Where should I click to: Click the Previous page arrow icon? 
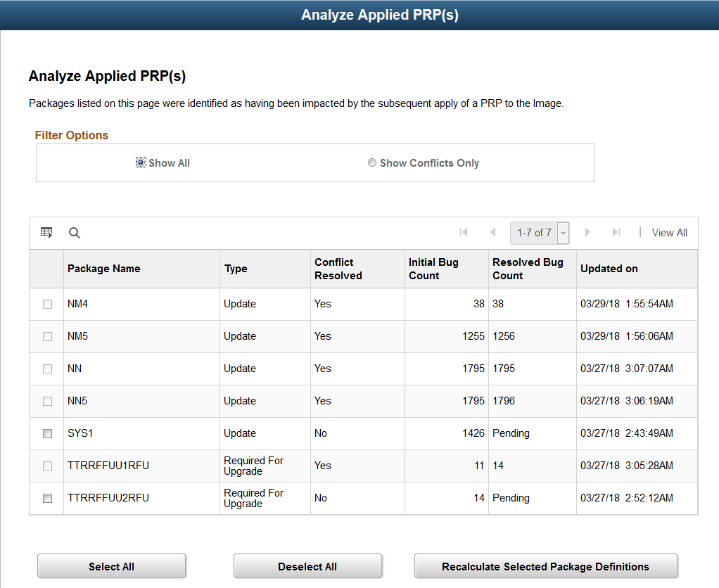[x=492, y=232]
